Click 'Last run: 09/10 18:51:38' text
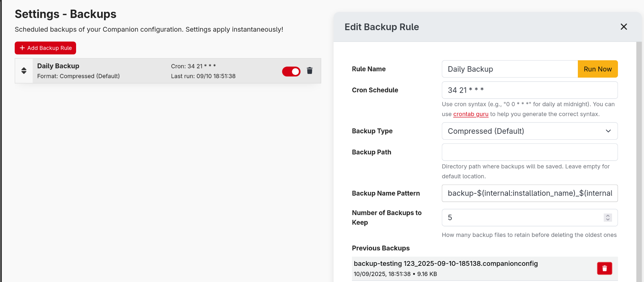Viewport: 644px width, 282px height. tap(203, 76)
